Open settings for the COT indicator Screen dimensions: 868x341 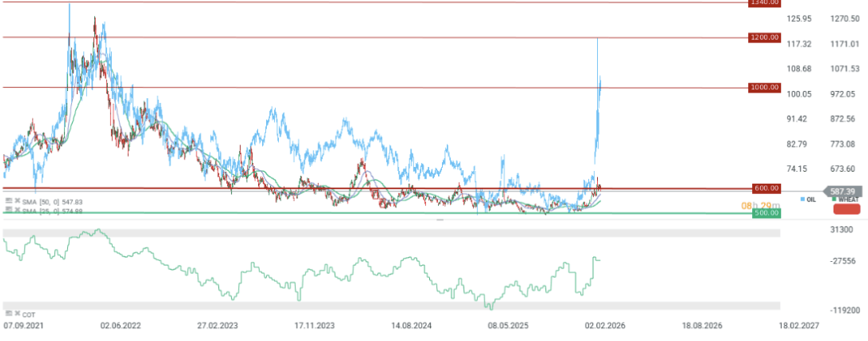(x=6, y=314)
